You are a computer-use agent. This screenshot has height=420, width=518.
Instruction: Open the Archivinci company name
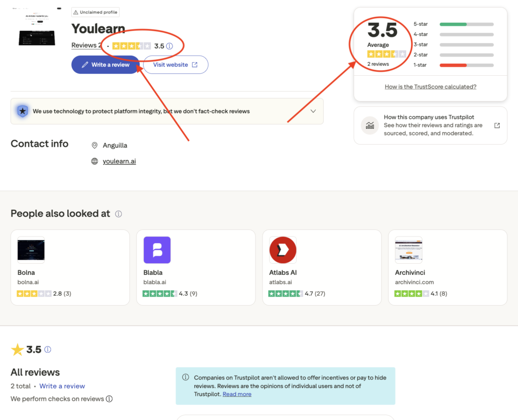click(x=410, y=272)
